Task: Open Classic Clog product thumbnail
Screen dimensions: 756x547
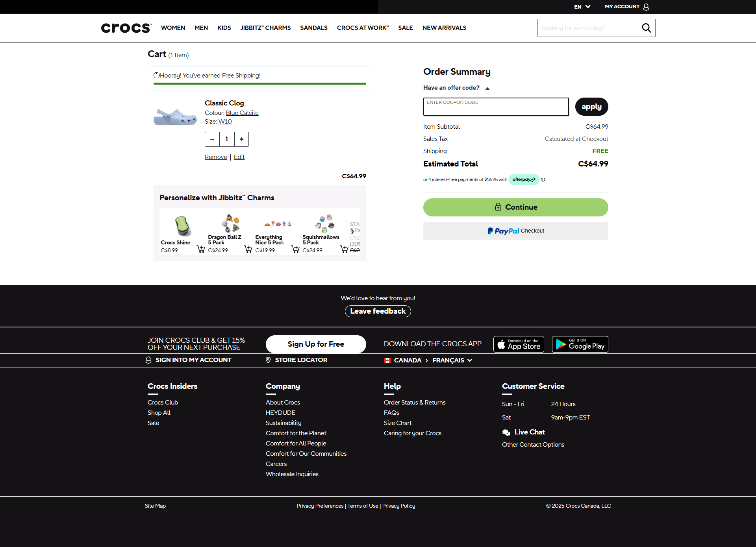Action: coord(175,117)
